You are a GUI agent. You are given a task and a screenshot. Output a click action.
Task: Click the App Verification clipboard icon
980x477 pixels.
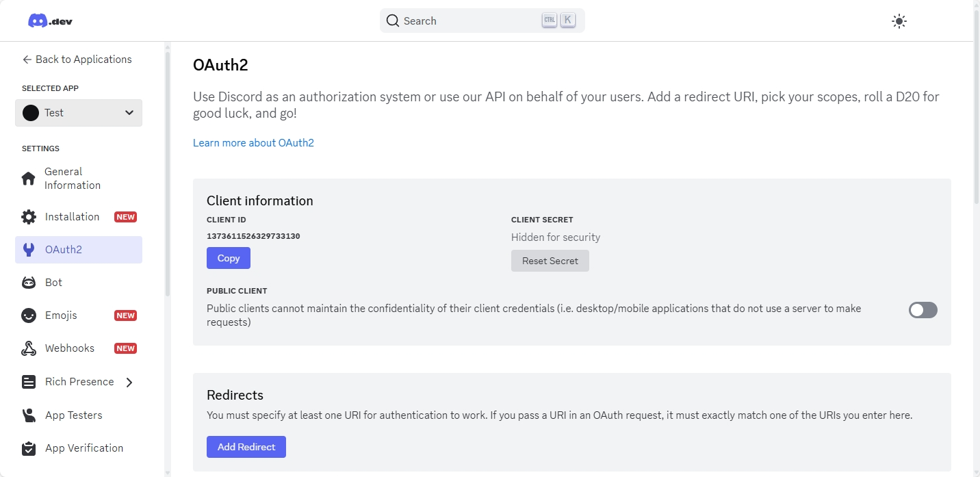(x=29, y=448)
